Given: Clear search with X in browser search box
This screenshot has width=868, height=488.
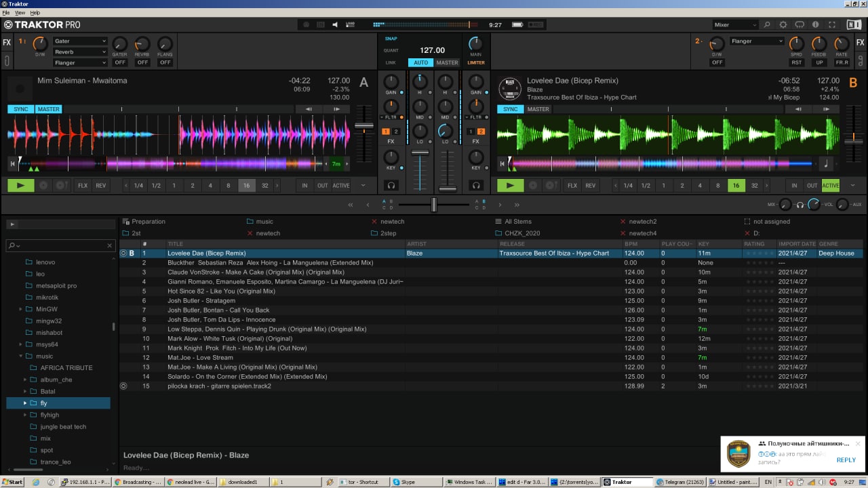Looking at the screenshot, I should 110,245.
